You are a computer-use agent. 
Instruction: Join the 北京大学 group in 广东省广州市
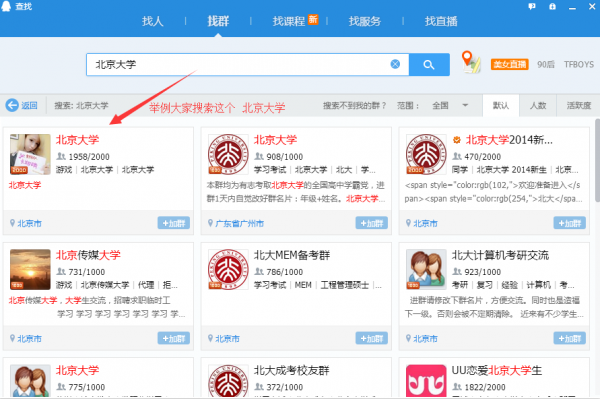[x=372, y=223]
